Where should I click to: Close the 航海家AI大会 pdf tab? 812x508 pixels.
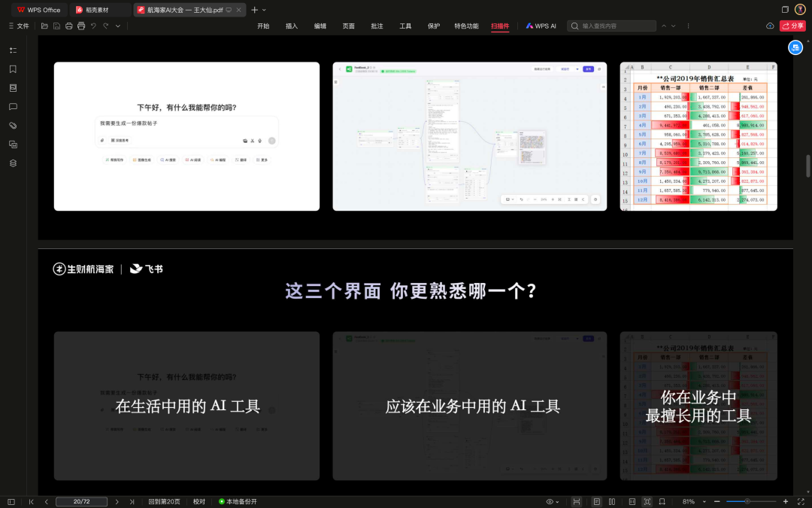point(239,10)
